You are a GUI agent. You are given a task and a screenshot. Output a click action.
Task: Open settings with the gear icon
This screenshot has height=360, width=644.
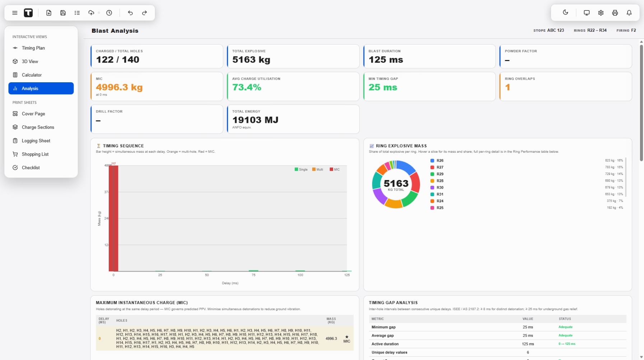click(601, 13)
